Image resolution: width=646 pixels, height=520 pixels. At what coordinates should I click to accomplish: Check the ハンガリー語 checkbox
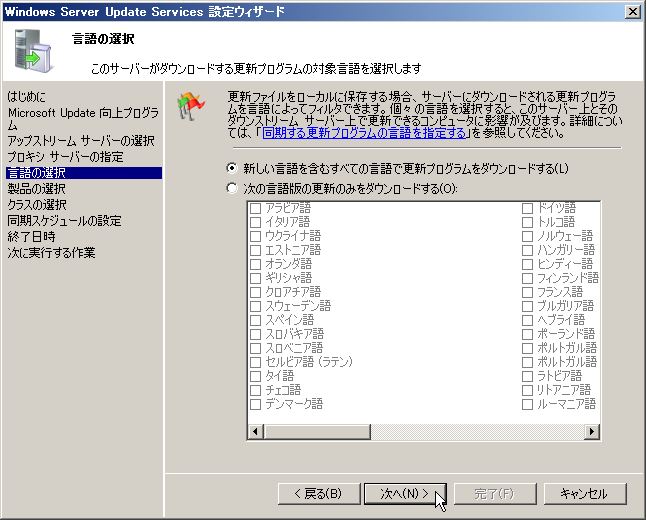(x=527, y=250)
